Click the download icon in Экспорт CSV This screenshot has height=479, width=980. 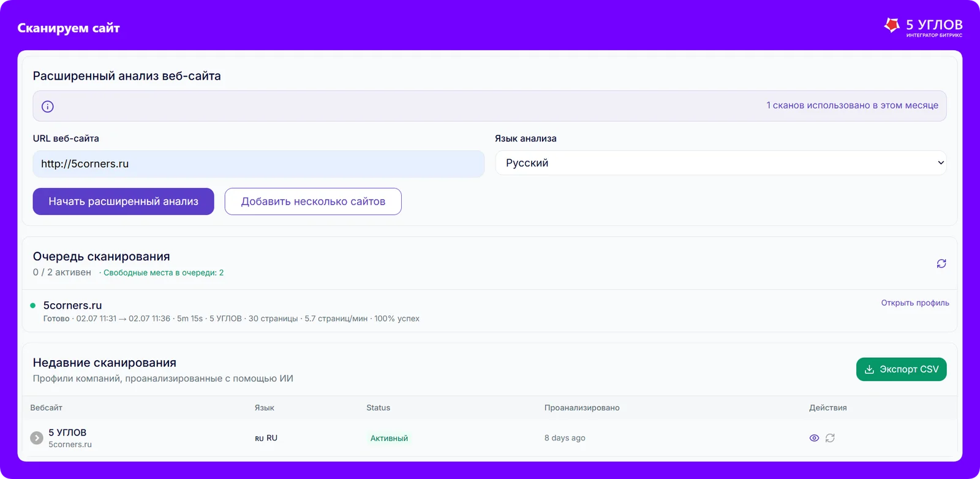869,369
